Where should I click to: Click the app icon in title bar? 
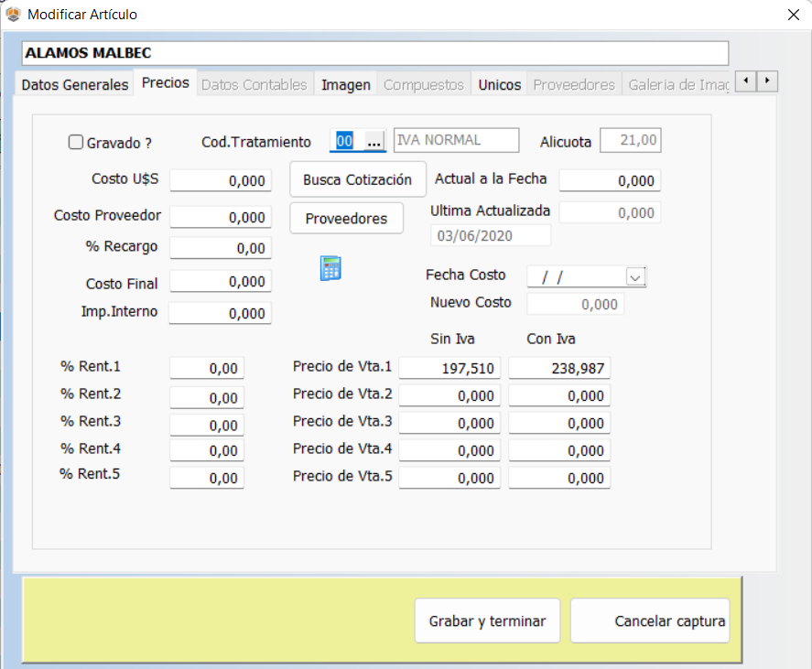click(x=14, y=15)
